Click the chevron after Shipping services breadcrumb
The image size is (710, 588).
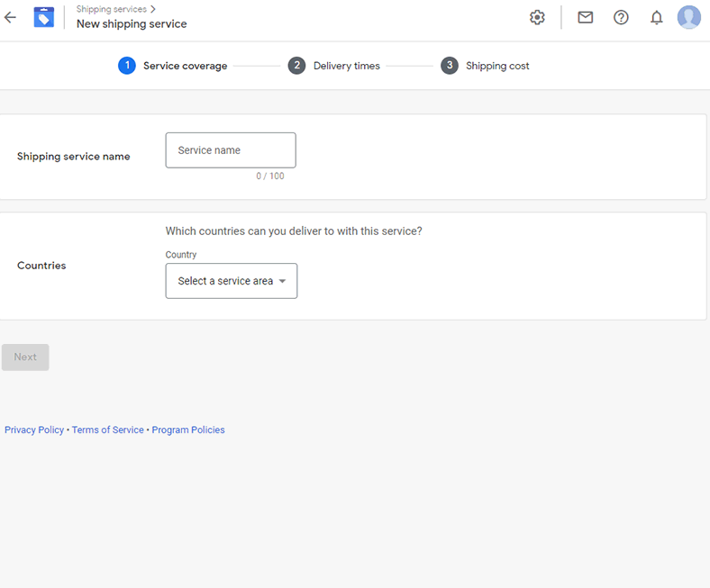click(153, 9)
